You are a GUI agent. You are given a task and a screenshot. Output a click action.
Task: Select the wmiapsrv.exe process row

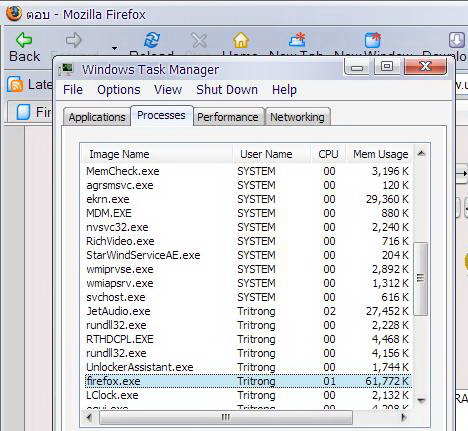click(248, 283)
